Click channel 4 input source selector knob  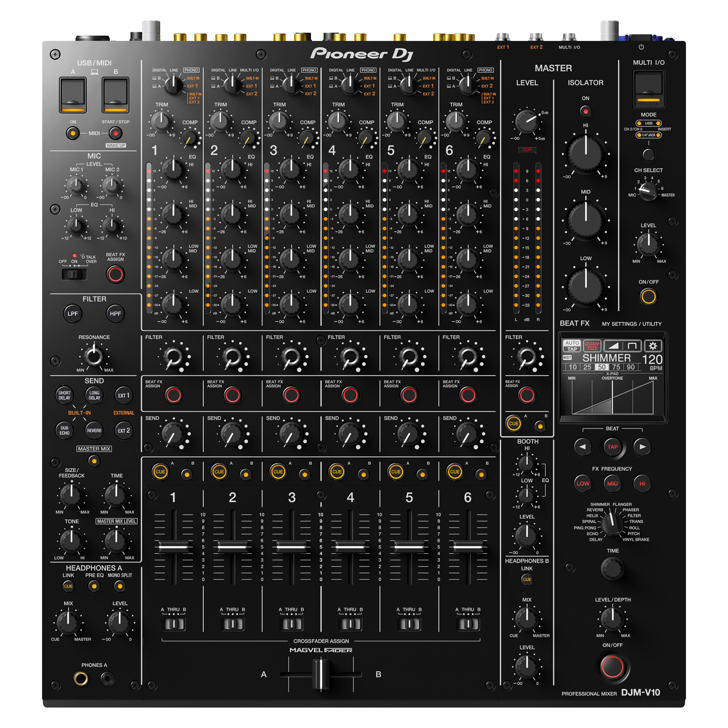(x=350, y=85)
